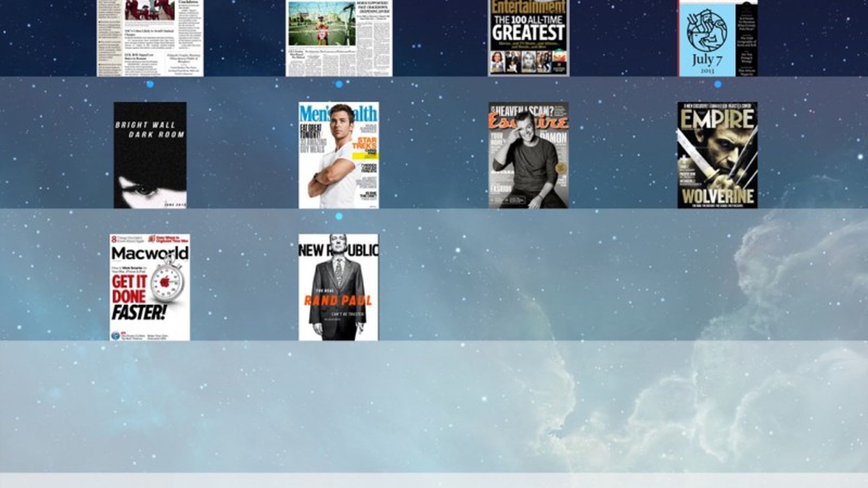Open the Bright Wall Dark Room magazine
Image resolution: width=868 pixels, height=488 pixels.
(150, 155)
